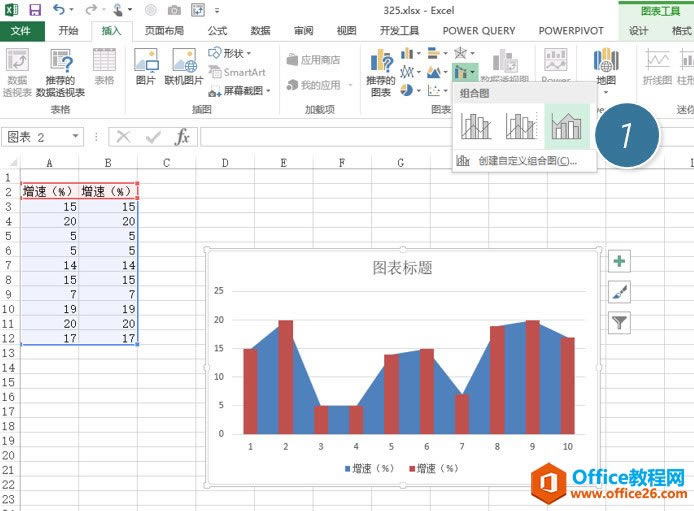Expand the Name Box dropdown arrow
The height and width of the screenshot is (511, 694).
(75, 136)
